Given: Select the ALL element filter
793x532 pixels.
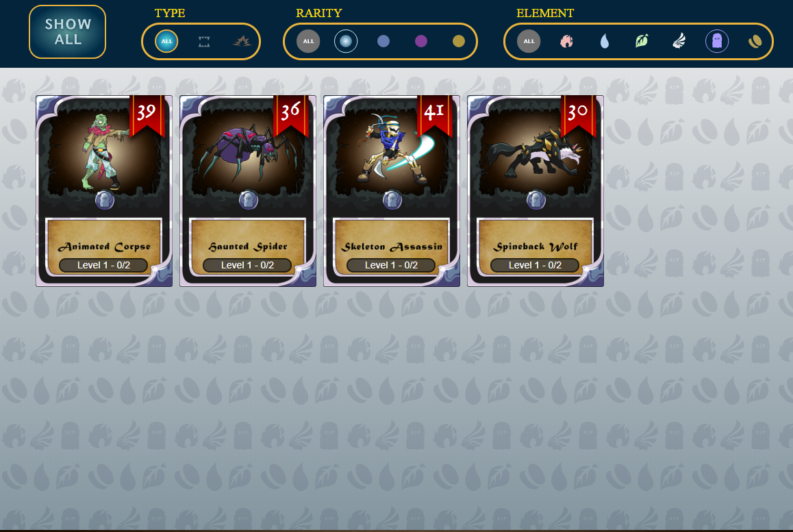Looking at the screenshot, I should [x=529, y=42].
